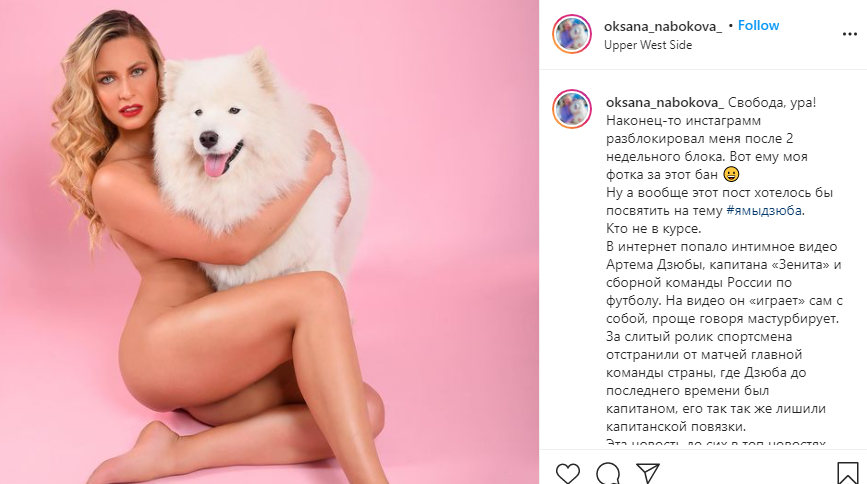Save the post with the bookmark icon
Image resolution: width=867 pixels, height=484 pixels.
click(x=847, y=474)
